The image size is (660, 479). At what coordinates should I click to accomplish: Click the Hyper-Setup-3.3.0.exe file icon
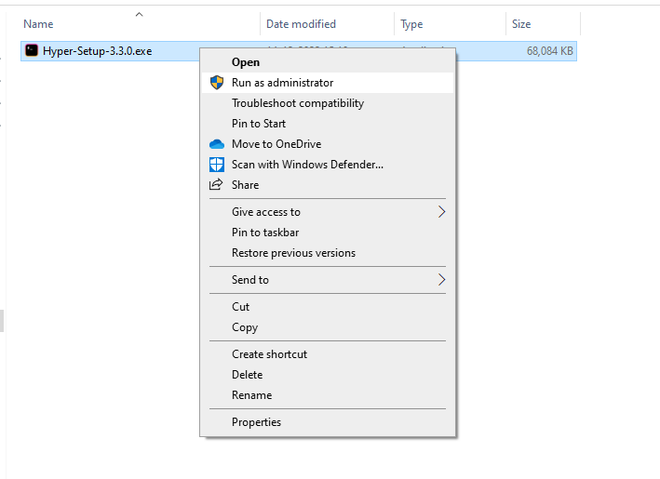[x=32, y=50]
